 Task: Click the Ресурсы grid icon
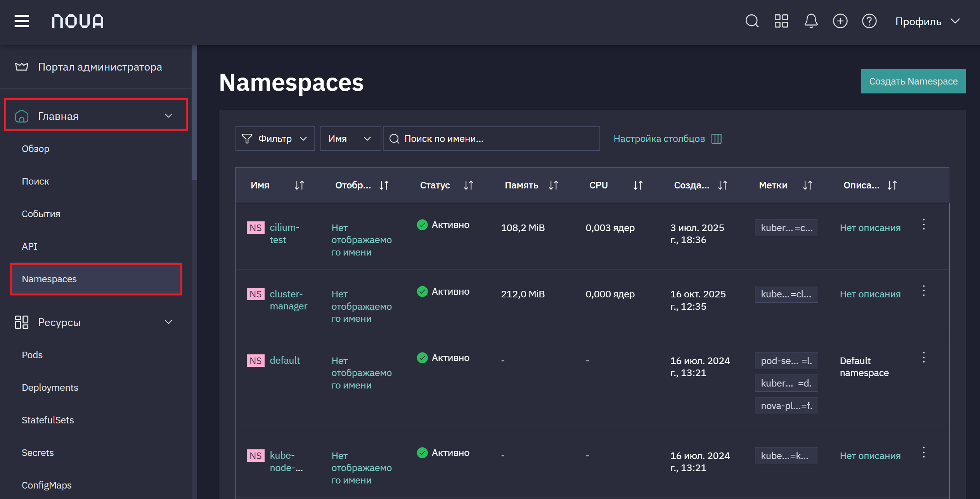tap(22, 322)
